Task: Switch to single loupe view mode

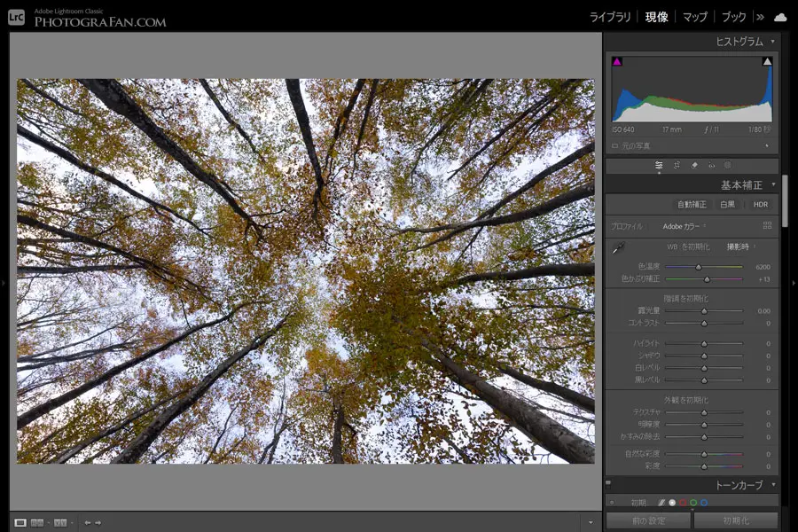Action: pos(20,523)
